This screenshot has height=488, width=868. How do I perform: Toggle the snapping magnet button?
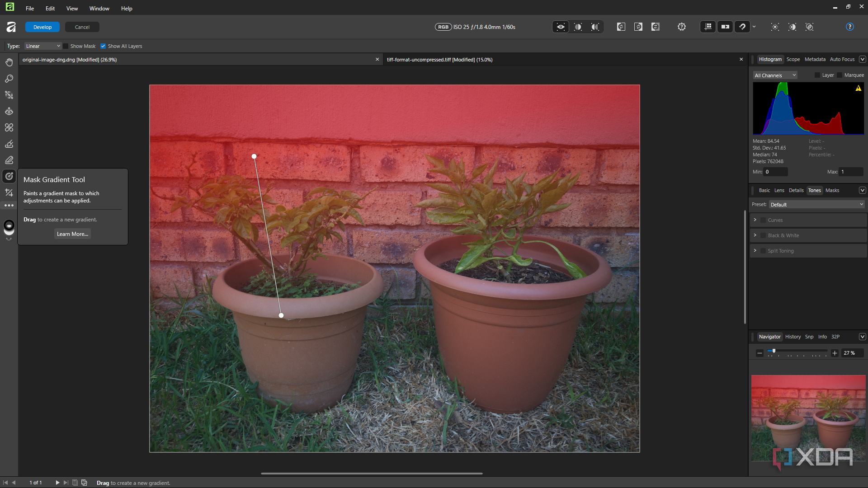[742, 27]
